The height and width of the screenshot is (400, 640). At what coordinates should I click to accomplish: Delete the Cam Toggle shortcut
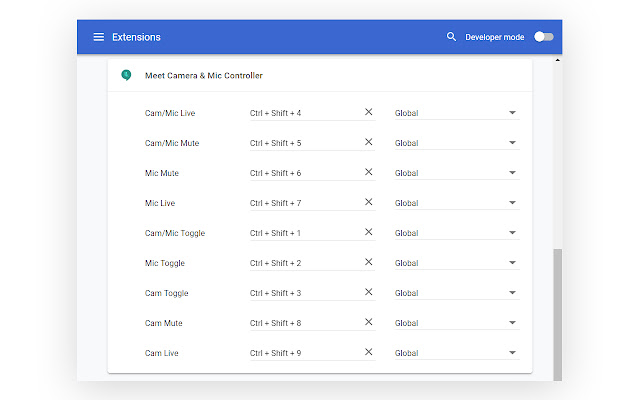pyautogui.click(x=368, y=292)
